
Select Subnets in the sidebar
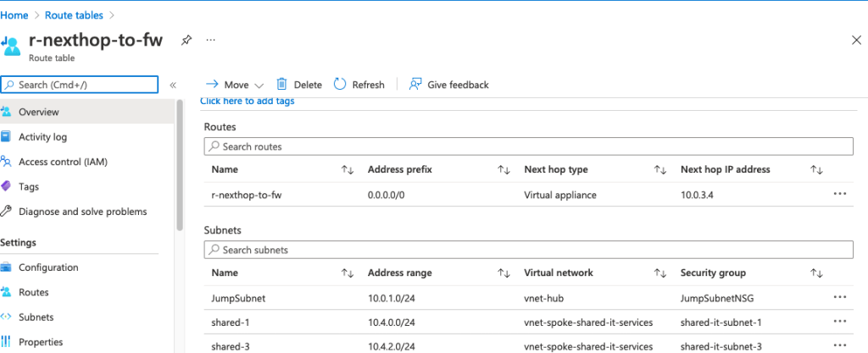(x=36, y=317)
